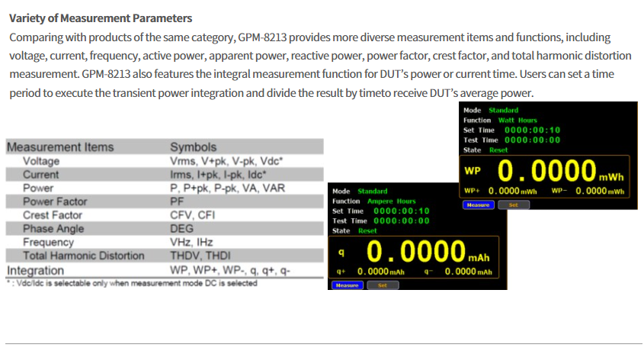This screenshot has height=351, width=644.
Task: Click Test Time 0000:00:00 on Watt Hours screen
Action: pyautogui.click(x=532, y=140)
